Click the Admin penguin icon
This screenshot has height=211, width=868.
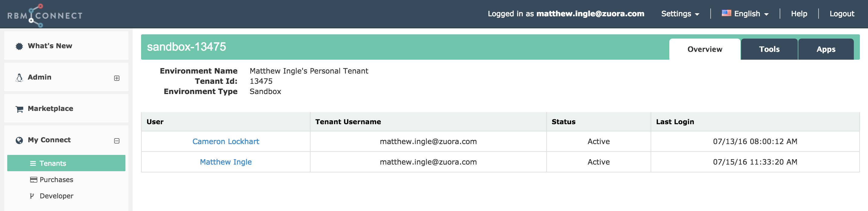pos(19,77)
